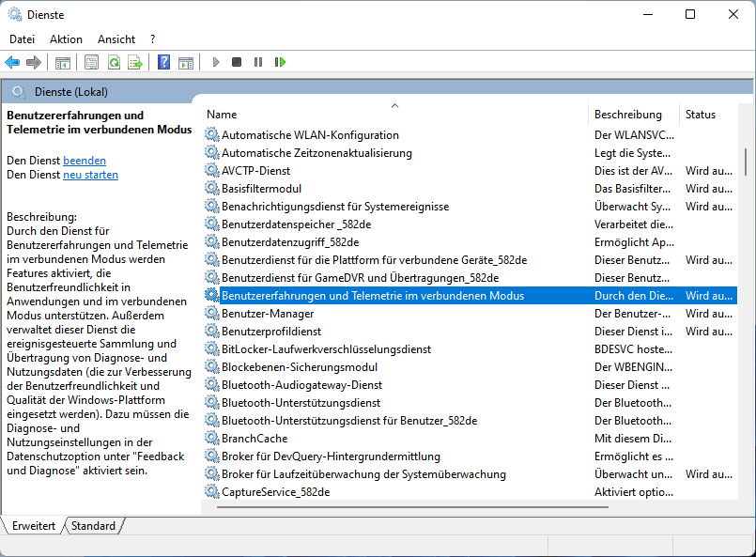Image resolution: width=756 pixels, height=557 pixels.
Task: Click the Refresh toolbar icon
Action: pos(114,63)
